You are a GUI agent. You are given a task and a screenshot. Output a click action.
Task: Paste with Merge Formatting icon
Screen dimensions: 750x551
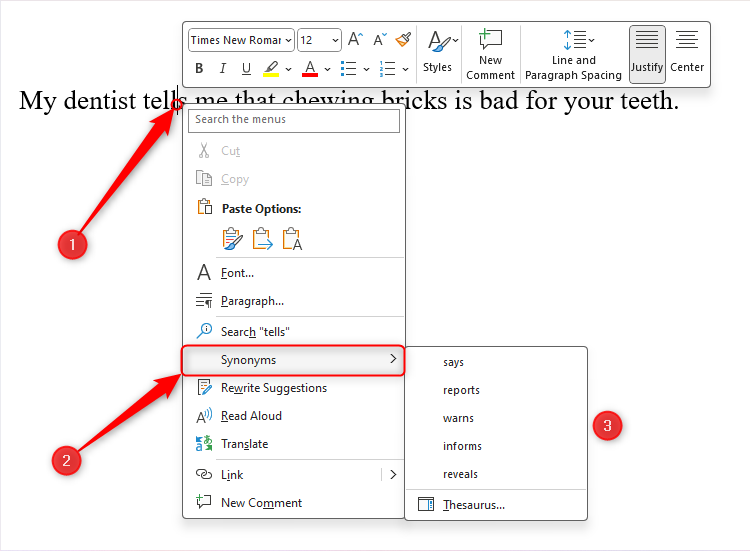(x=262, y=239)
